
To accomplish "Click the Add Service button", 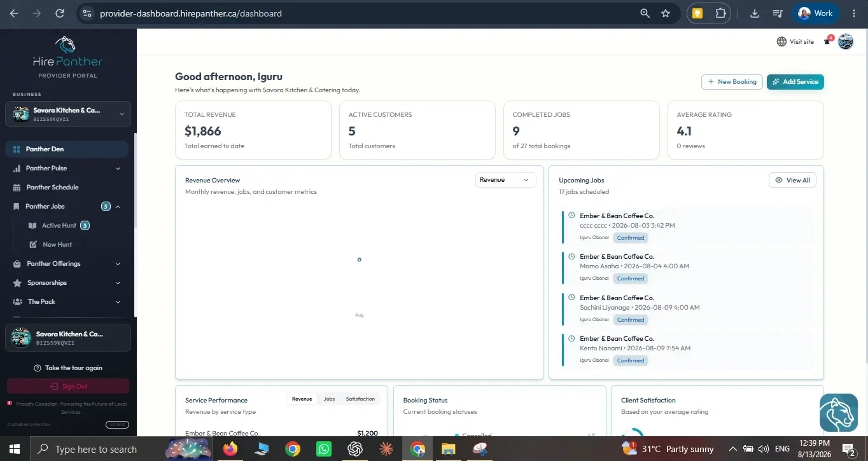I will 795,82.
